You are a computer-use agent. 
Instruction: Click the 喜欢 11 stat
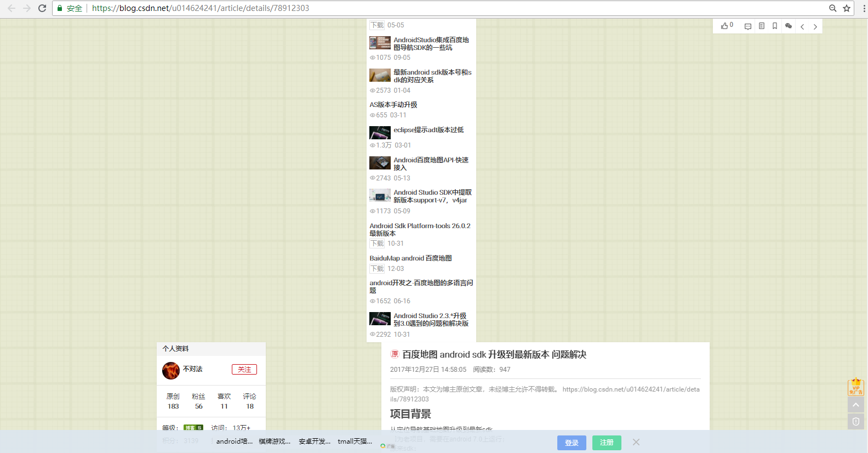coord(224,401)
